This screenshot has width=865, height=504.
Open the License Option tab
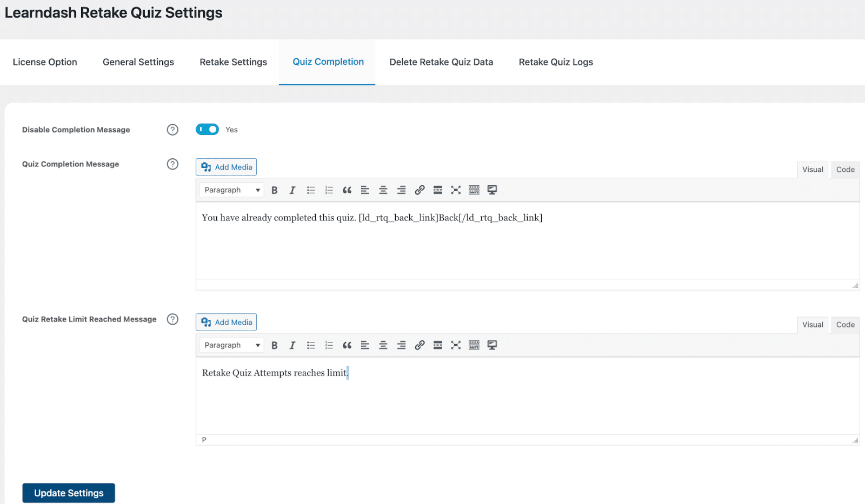(45, 62)
